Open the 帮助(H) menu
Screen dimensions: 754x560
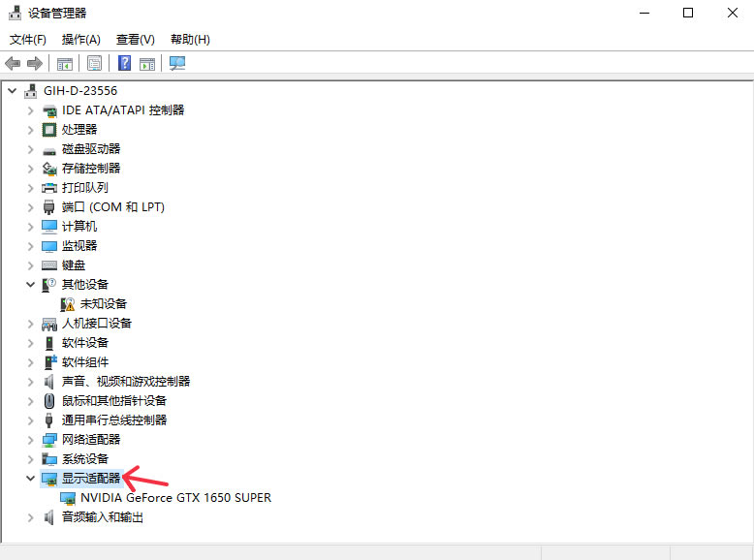[x=190, y=40]
